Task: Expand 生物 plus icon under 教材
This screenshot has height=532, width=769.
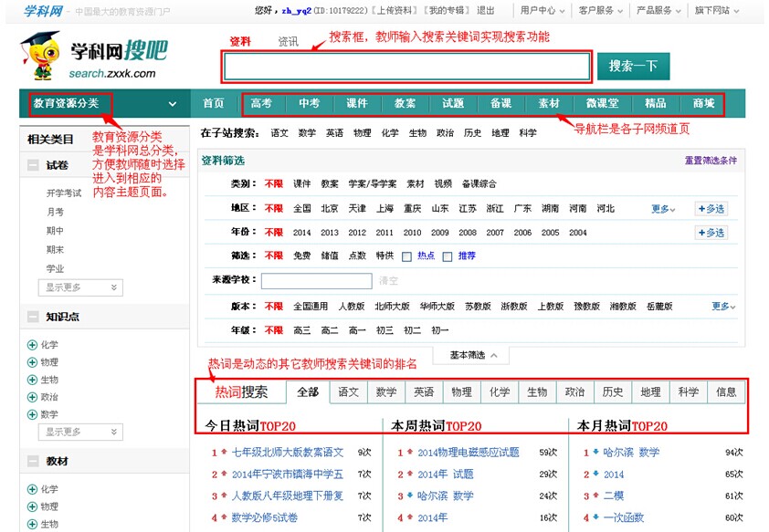Action: click(x=32, y=524)
